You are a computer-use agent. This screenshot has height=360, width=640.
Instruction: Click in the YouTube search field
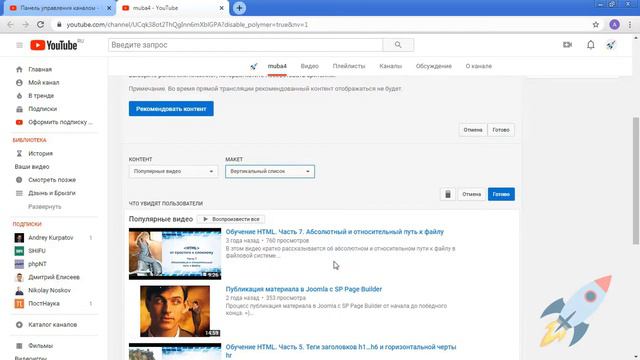(x=246, y=45)
